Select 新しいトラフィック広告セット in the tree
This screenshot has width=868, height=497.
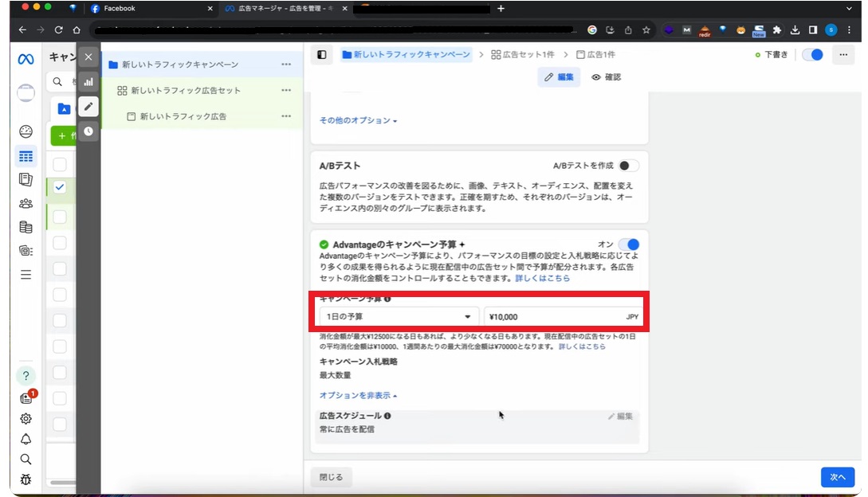pyautogui.click(x=185, y=91)
